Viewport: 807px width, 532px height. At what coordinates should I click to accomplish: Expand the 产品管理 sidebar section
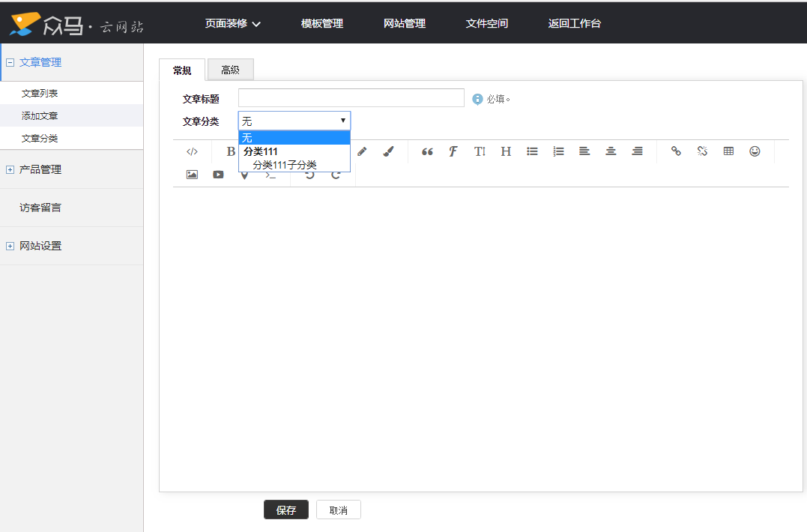pyautogui.click(x=10, y=170)
